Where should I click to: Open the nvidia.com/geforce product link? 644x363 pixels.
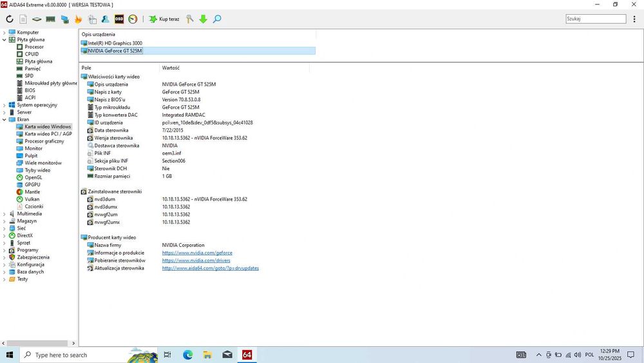pyautogui.click(x=197, y=253)
